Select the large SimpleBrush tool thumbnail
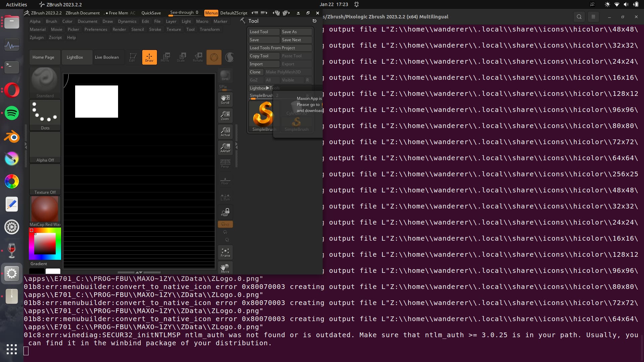The width and height of the screenshot is (644, 362). [x=264, y=116]
